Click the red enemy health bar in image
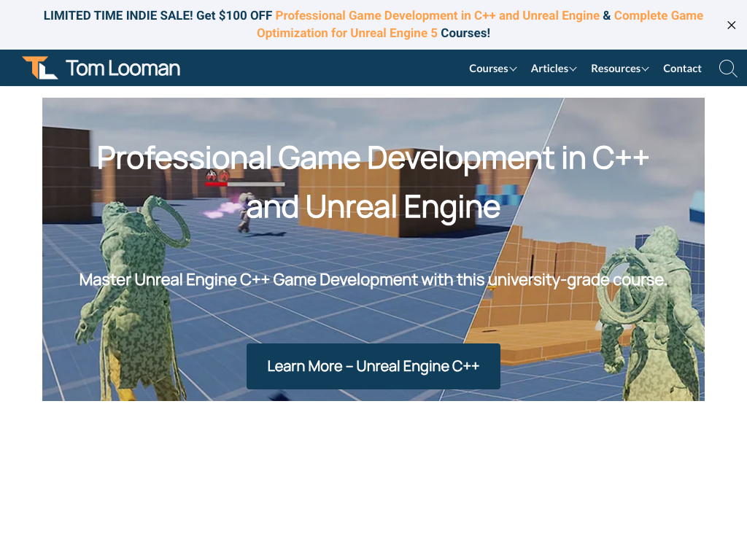The height and width of the screenshot is (560, 747). click(x=216, y=184)
